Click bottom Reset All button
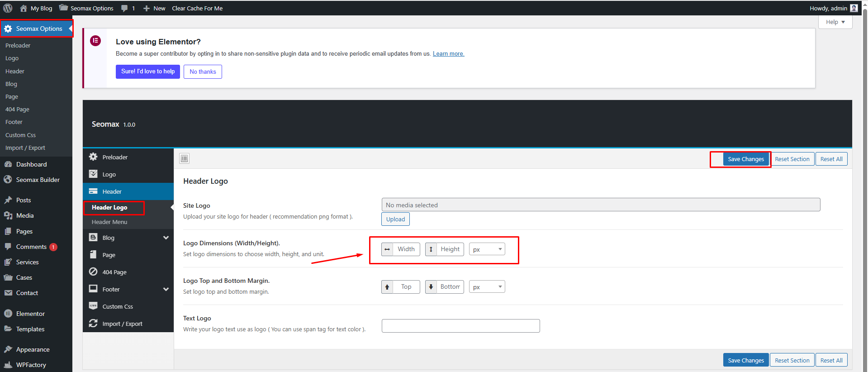The height and width of the screenshot is (372, 868). point(831,360)
